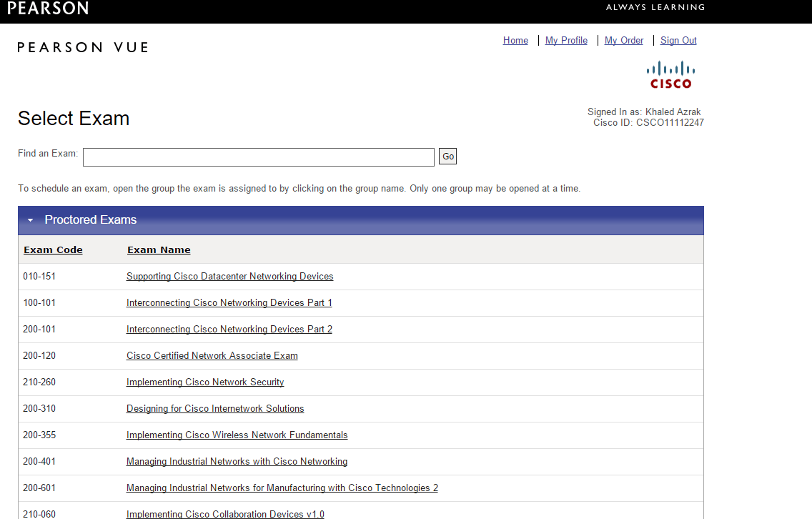The width and height of the screenshot is (812, 519).
Task: Click the exam code 100-101
Action: pos(39,303)
